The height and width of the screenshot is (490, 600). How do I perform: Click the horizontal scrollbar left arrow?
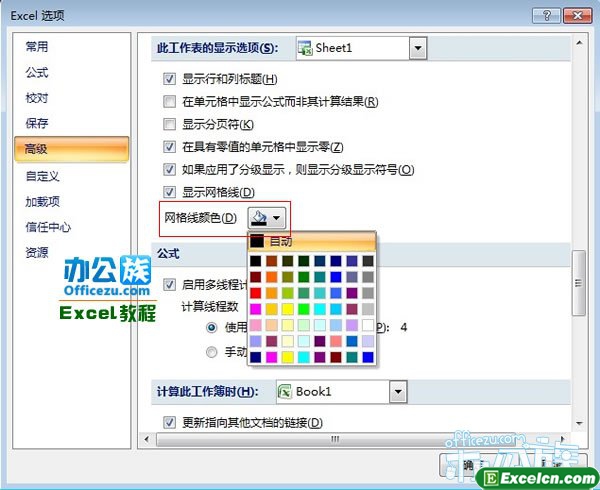point(147,439)
